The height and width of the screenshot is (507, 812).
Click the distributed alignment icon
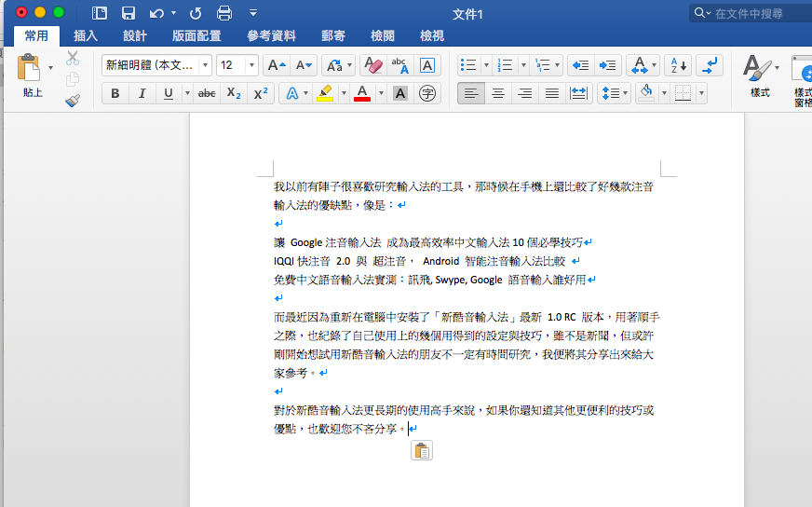[x=578, y=93]
